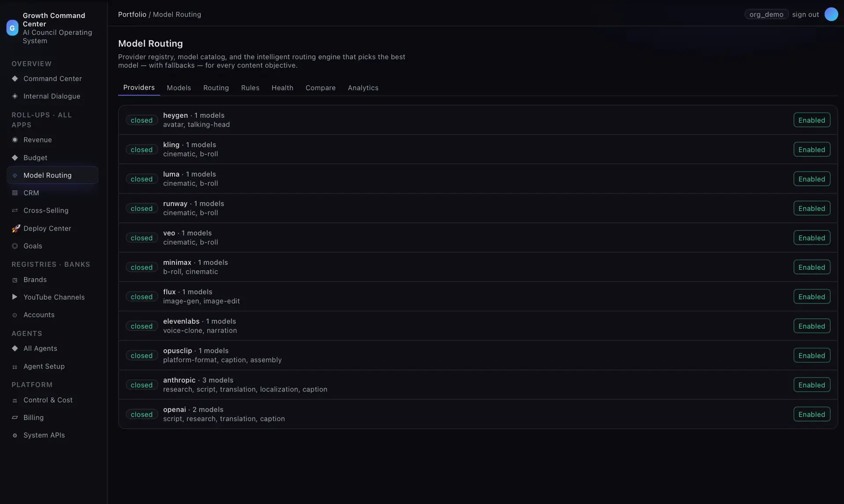Image resolution: width=844 pixels, height=504 pixels.
Task: Click the Growth Command Center logo icon
Action: coord(12,28)
